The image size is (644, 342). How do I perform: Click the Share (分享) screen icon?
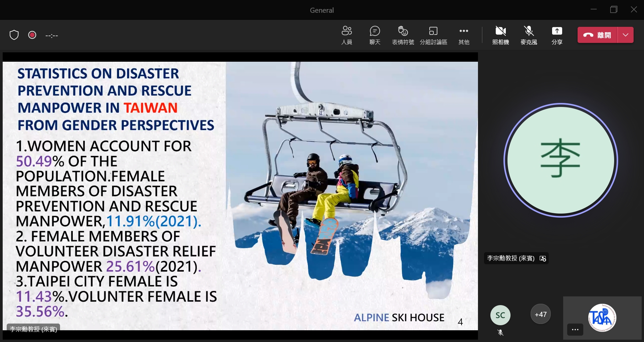pyautogui.click(x=557, y=35)
